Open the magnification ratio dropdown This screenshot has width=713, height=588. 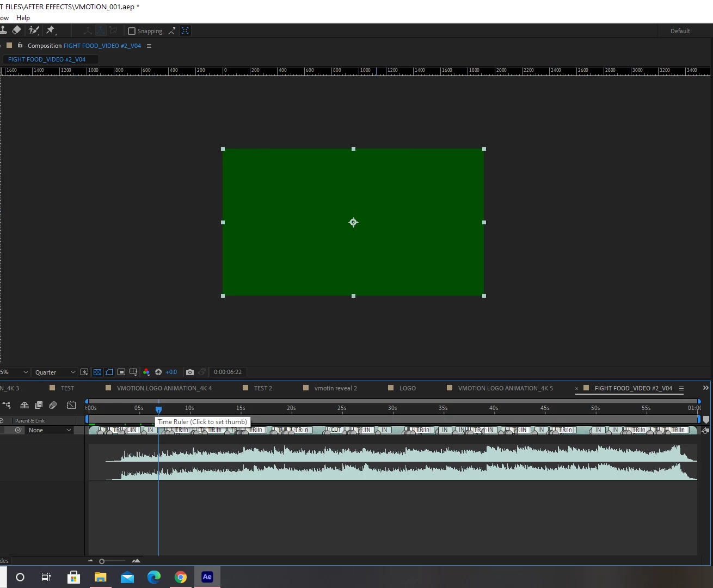[14, 372]
